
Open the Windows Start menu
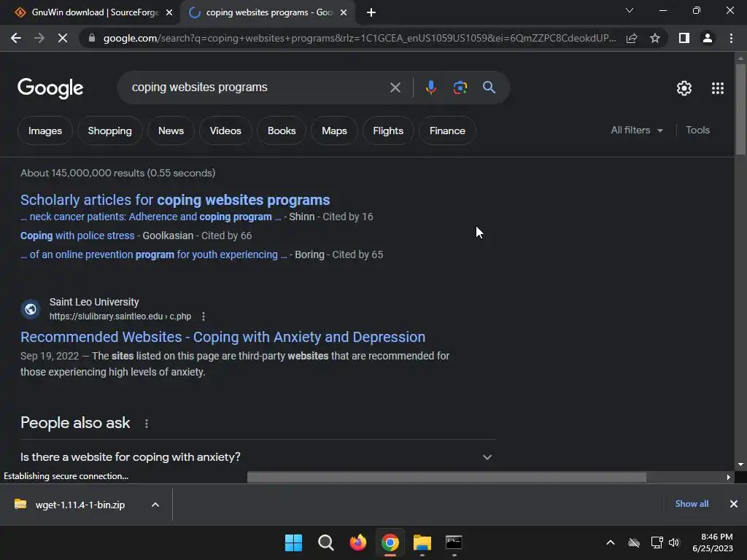293,542
